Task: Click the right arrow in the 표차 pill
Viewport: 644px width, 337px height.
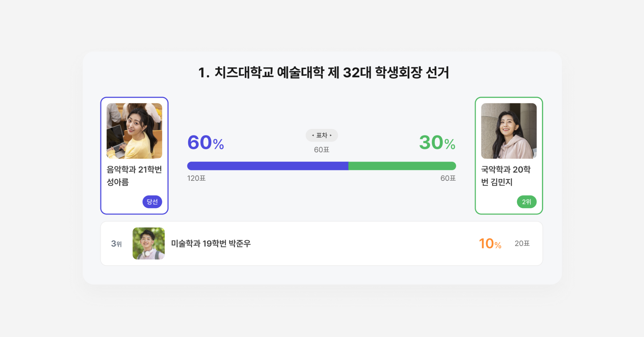Action: [x=331, y=135]
